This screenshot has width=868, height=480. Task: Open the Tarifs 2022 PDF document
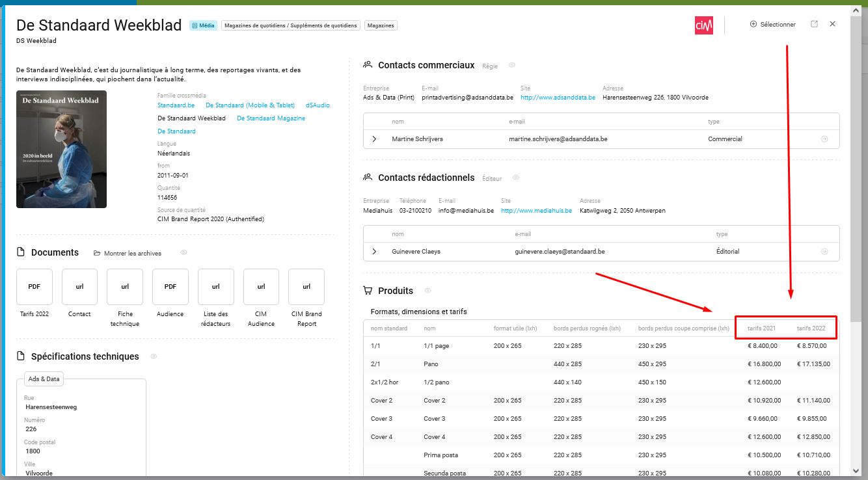pos(34,287)
